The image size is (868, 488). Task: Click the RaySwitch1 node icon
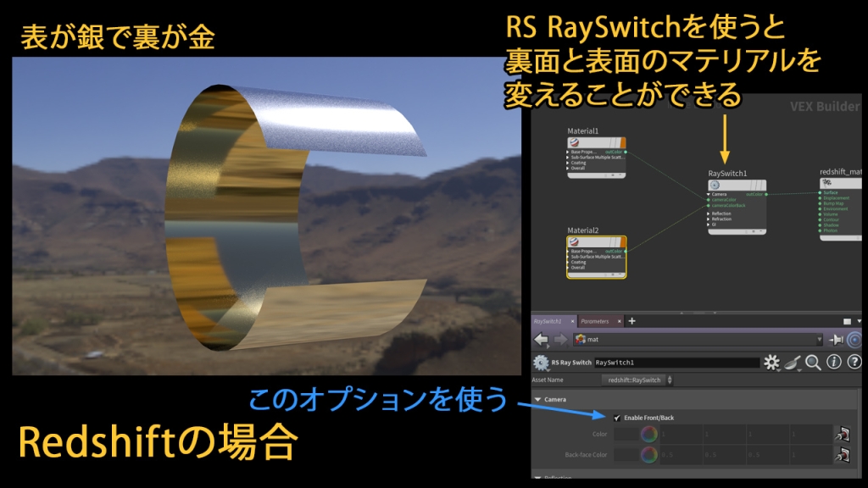pyautogui.click(x=715, y=186)
